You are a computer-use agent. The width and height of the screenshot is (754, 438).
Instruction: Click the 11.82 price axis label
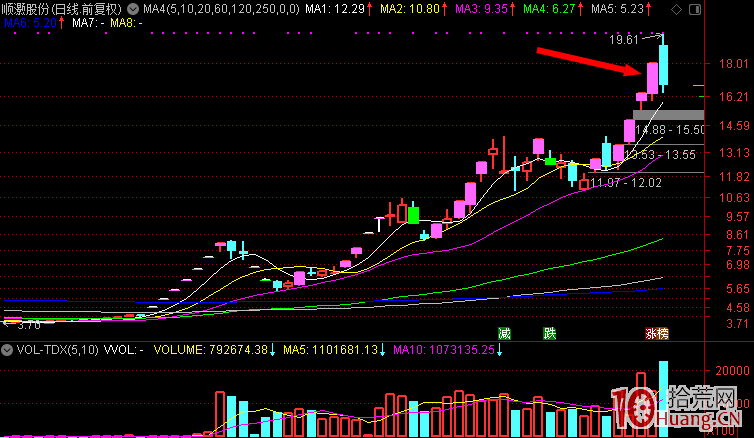pos(734,177)
